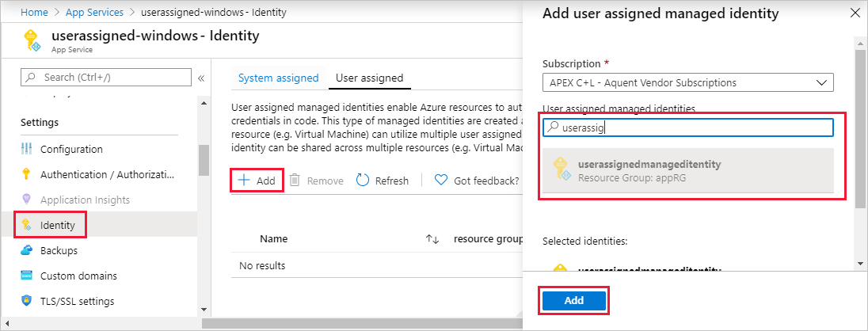The width and height of the screenshot is (868, 331).
Task: Click the Remove trash icon
Action: click(x=295, y=181)
